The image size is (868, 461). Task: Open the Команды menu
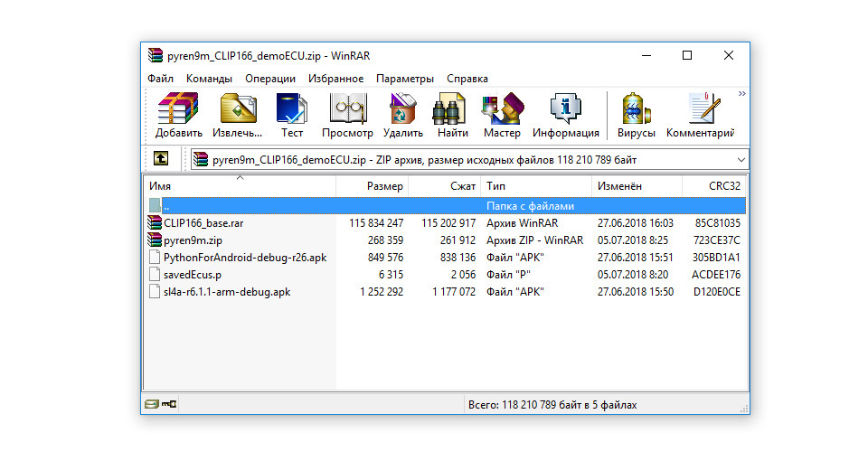[x=209, y=79]
